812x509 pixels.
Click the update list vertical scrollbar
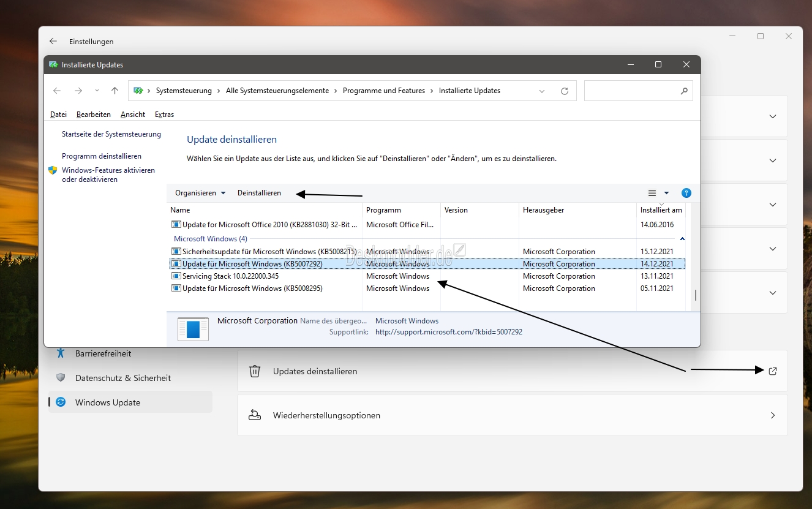[x=695, y=296]
